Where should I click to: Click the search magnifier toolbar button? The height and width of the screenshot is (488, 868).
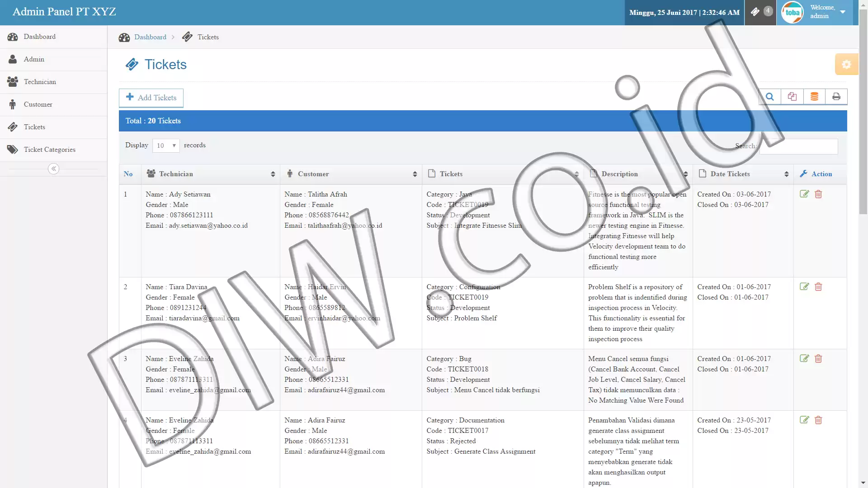coord(770,97)
